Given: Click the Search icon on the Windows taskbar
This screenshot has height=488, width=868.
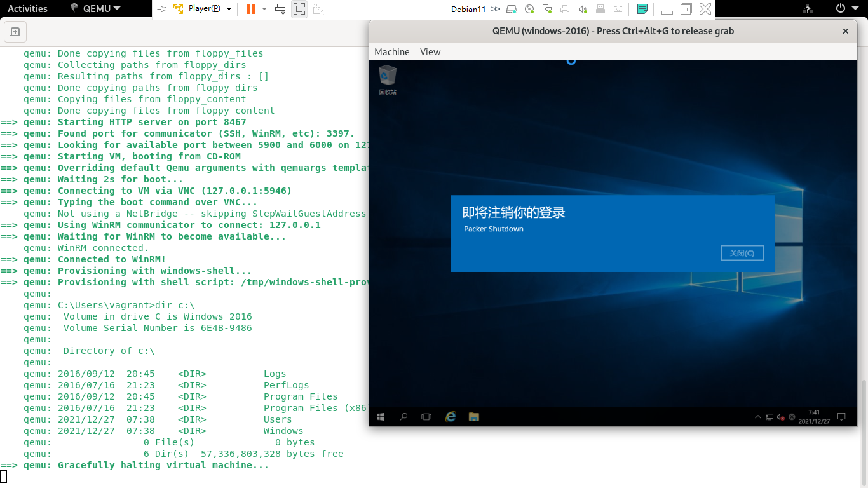Looking at the screenshot, I should (x=403, y=416).
